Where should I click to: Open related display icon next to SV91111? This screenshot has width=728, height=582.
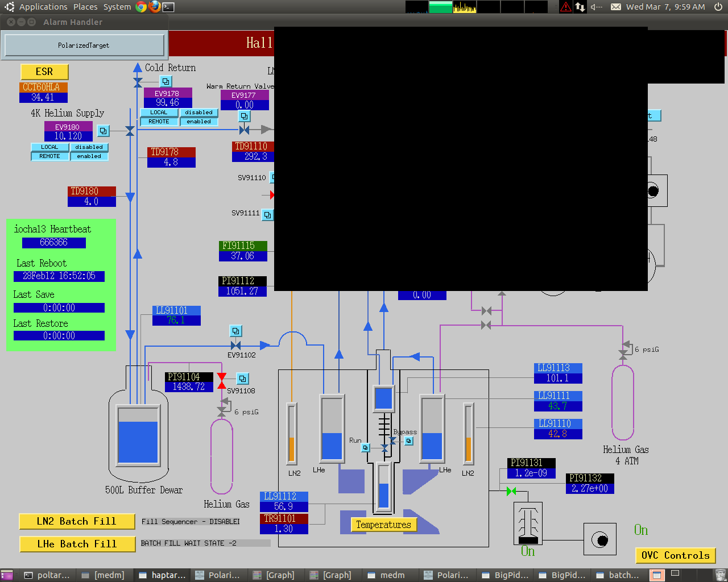click(267, 215)
